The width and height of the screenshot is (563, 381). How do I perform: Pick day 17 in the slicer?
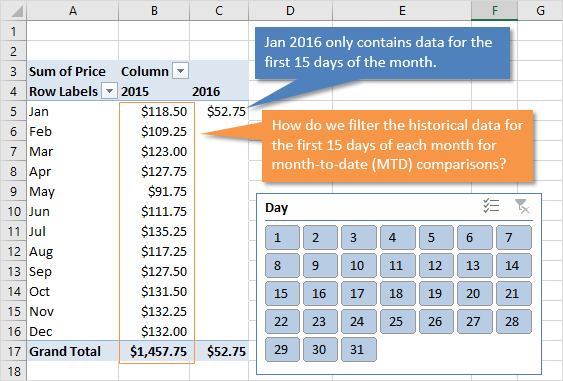pos(359,293)
